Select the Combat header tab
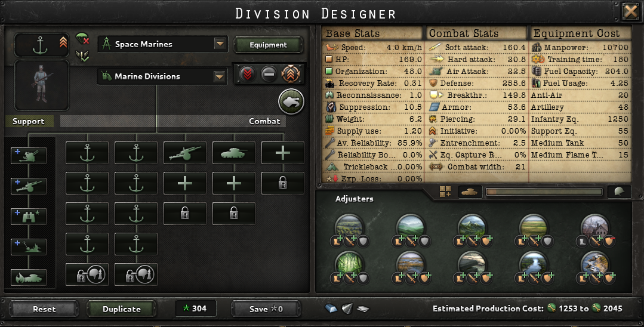This screenshot has height=327, width=644. pyautogui.click(x=264, y=121)
